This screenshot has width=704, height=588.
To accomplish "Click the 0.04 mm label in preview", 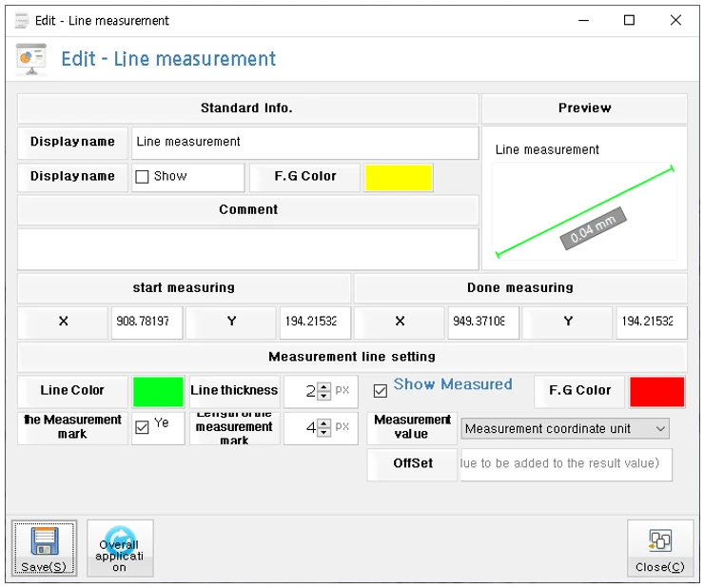I will pos(593,228).
